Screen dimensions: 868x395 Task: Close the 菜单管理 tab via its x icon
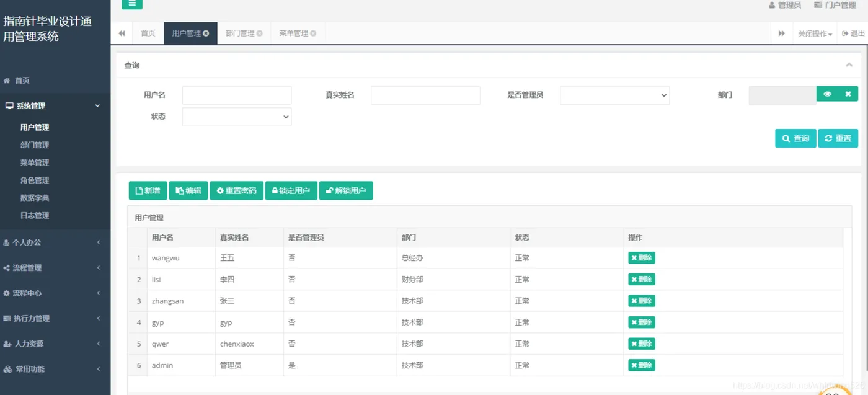313,33
